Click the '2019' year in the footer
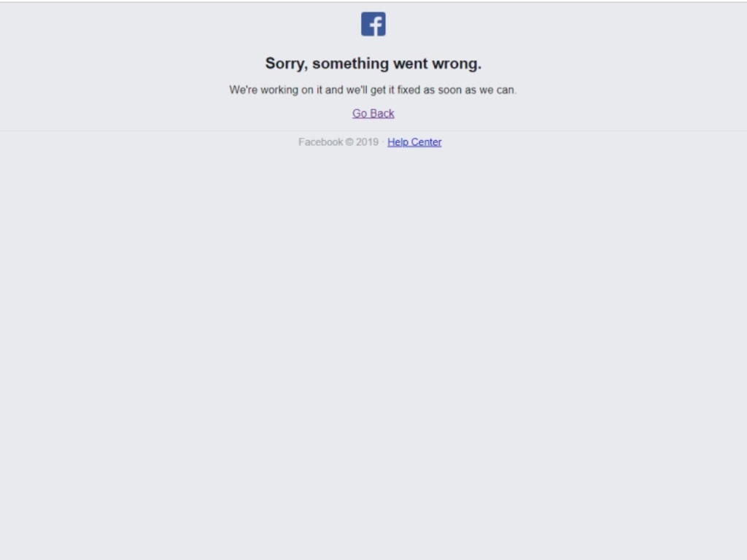Viewport: 747px width, 560px height. (x=368, y=142)
